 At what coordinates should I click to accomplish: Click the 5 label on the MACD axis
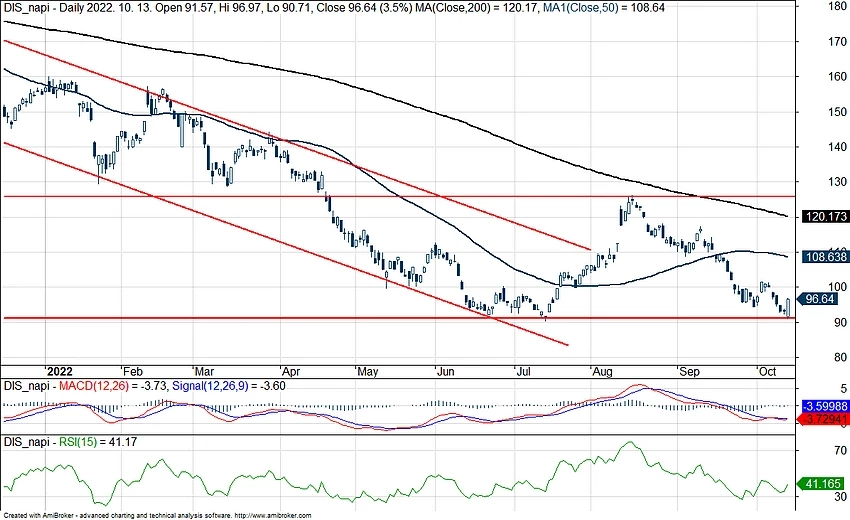pos(843,388)
